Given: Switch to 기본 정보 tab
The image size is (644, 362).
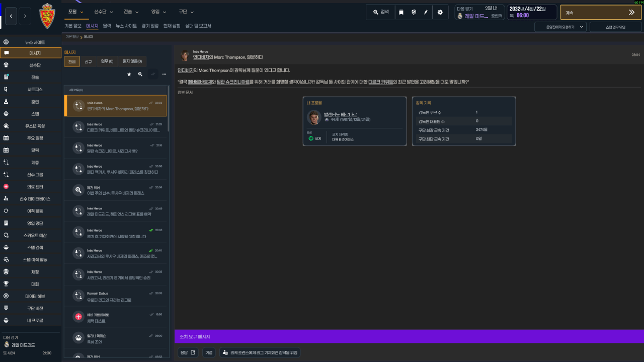Looking at the screenshot, I should click(73, 26).
